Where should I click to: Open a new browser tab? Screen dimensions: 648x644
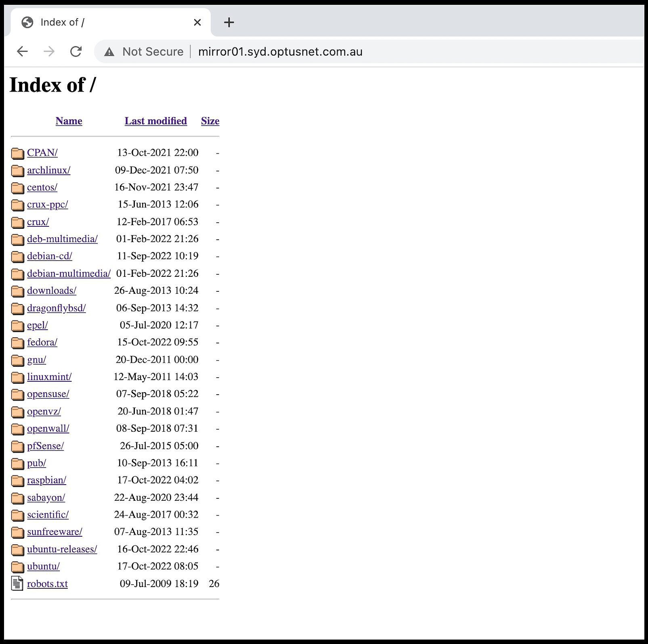[229, 23]
